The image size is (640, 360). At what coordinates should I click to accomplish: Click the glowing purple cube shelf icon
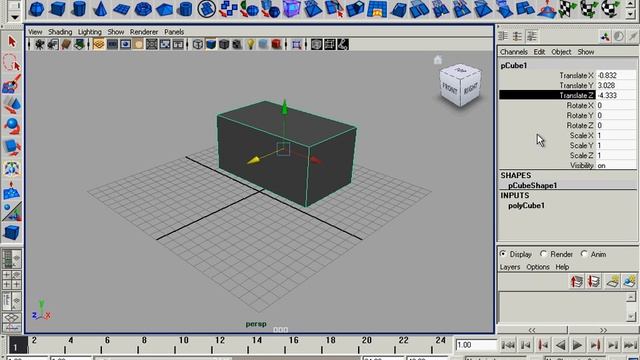pos(292,9)
